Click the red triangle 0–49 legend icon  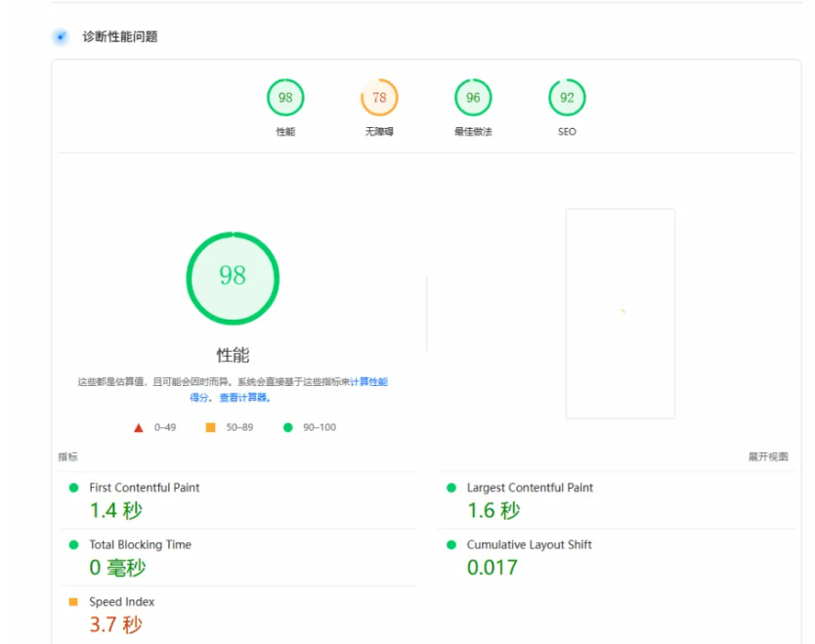[x=139, y=427]
